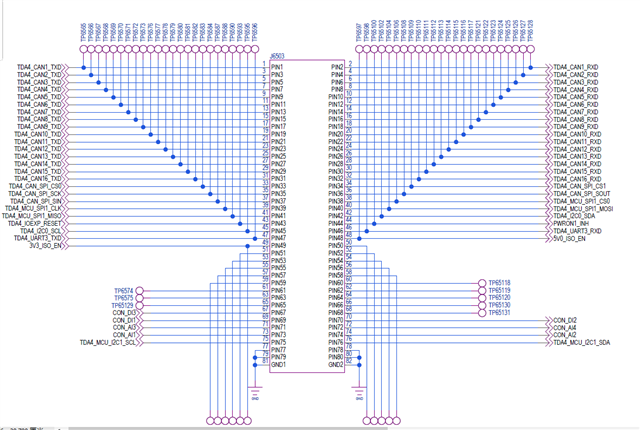Click the TDA4_MCU_SPI1_MOSI net label
The width and height of the screenshot is (640, 430).
click(x=583, y=208)
